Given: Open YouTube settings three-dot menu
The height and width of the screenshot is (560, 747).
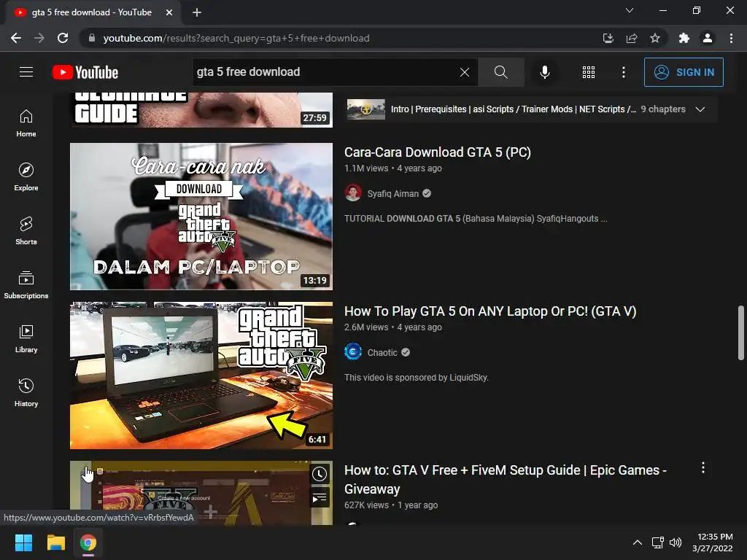Looking at the screenshot, I should pos(624,72).
